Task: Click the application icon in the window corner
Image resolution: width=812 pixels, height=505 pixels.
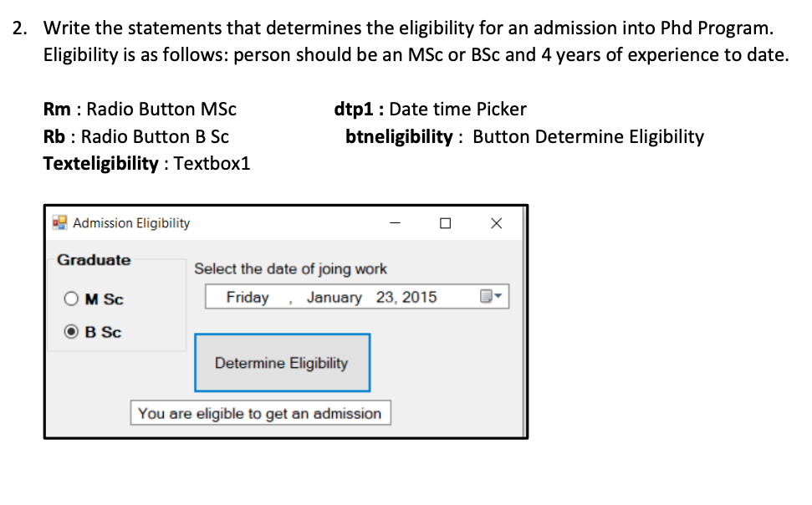Action: tap(59, 222)
